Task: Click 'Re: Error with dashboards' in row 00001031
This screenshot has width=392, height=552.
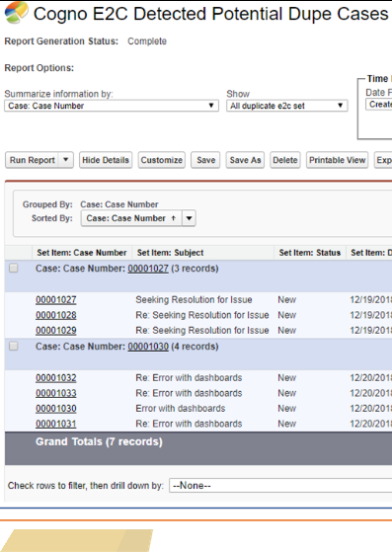Action: click(189, 424)
